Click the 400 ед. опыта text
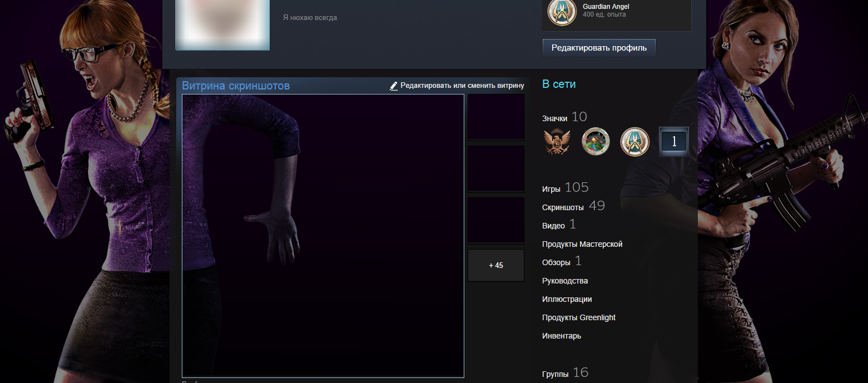The width and height of the screenshot is (868, 383). 604,14
